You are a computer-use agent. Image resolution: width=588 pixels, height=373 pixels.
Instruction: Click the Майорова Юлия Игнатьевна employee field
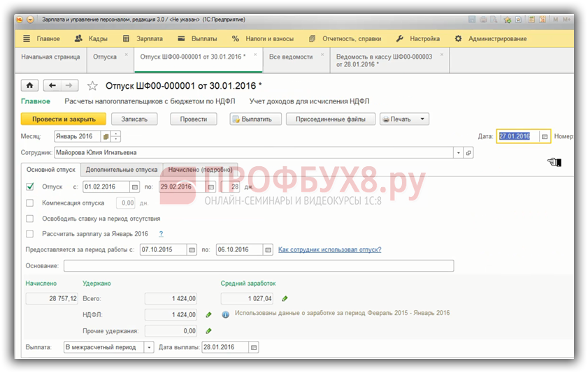tap(254, 153)
